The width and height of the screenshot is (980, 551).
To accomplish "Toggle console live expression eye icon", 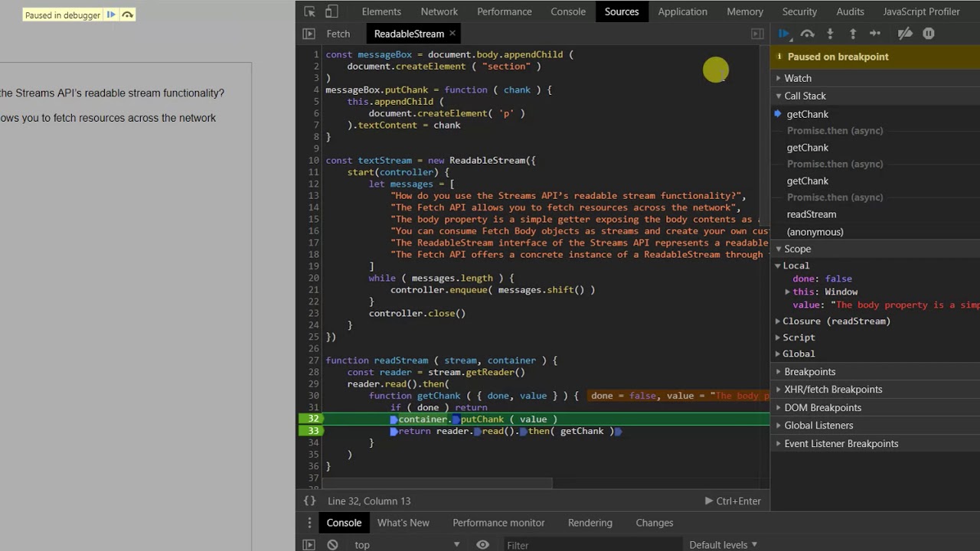I will (482, 545).
